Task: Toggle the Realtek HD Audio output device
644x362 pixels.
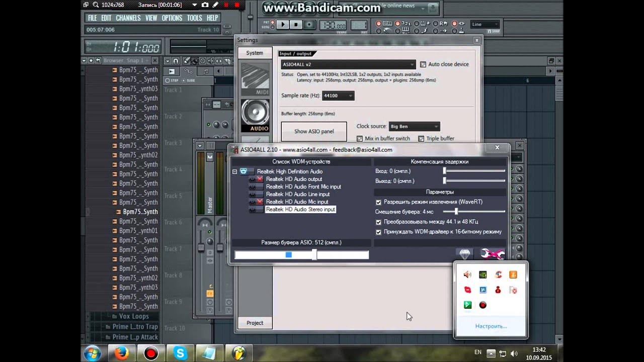Action: (x=256, y=179)
